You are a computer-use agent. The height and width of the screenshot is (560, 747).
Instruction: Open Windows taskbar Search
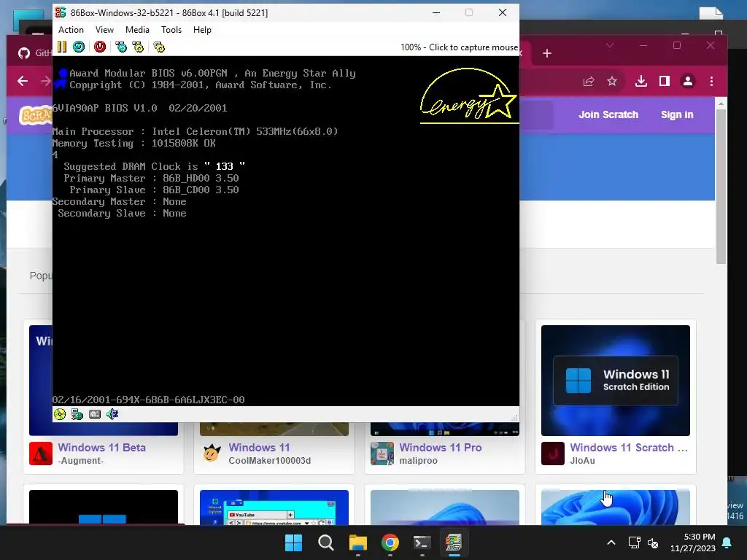326,542
